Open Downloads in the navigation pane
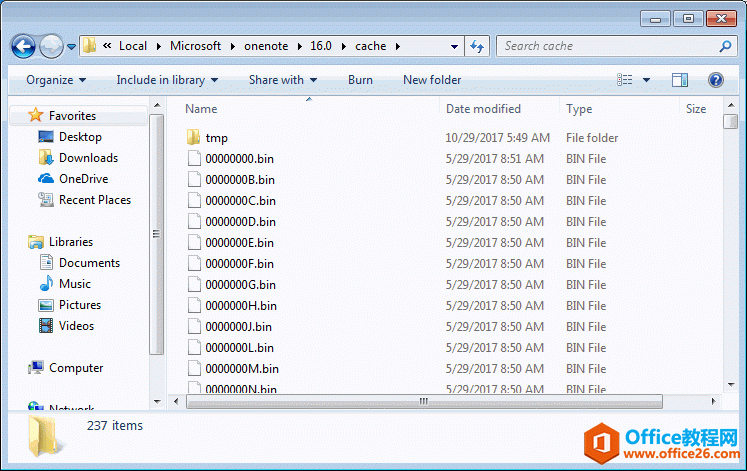This screenshot has width=747, height=471. [x=88, y=158]
